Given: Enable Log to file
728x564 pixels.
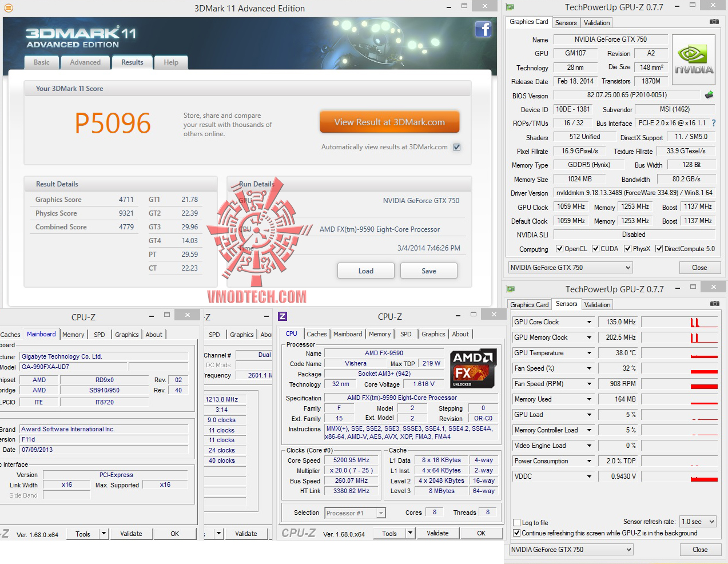Looking at the screenshot, I should pos(517,523).
